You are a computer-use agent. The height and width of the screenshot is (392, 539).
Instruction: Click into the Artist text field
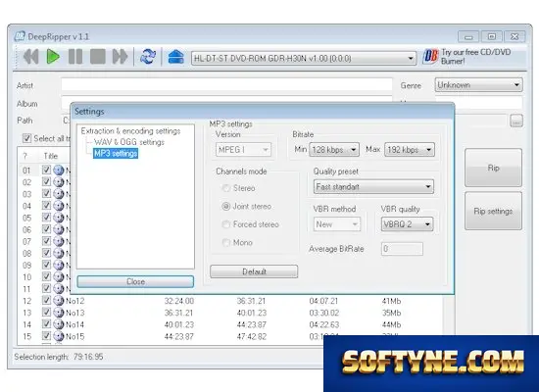pos(226,84)
